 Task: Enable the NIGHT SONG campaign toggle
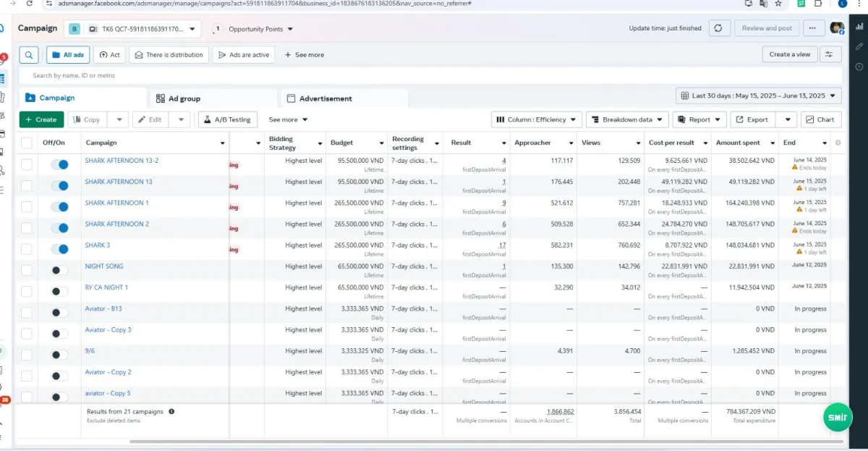tap(59, 270)
